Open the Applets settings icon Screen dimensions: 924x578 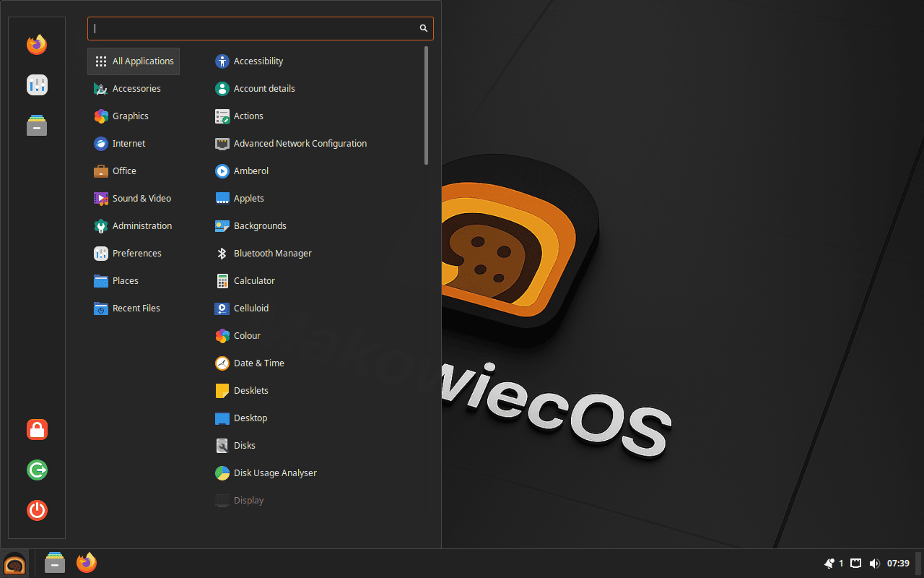[x=222, y=199]
